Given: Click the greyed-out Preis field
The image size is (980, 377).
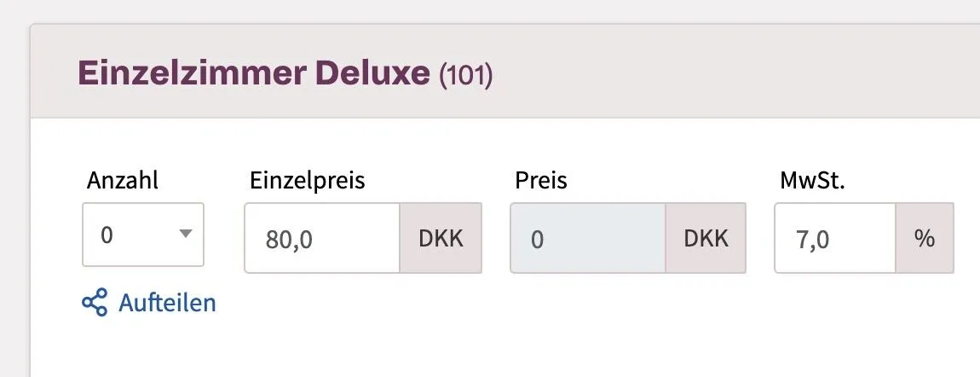Looking at the screenshot, I should (x=587, y=238).
